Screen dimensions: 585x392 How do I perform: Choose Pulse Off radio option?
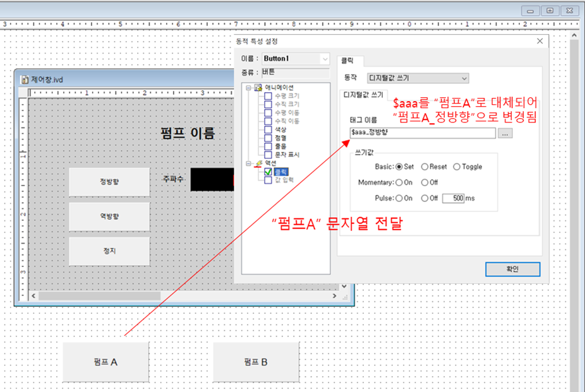point(425,198)
